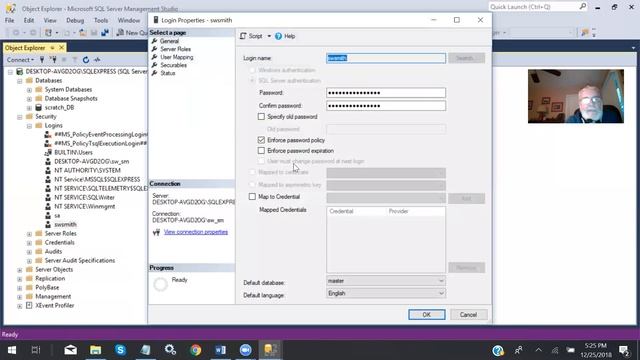Image resolution: width=640 pixels, height=360 pixels.
Task: Click the webcam video thumbnail
Action: click(x=576, y=96)
